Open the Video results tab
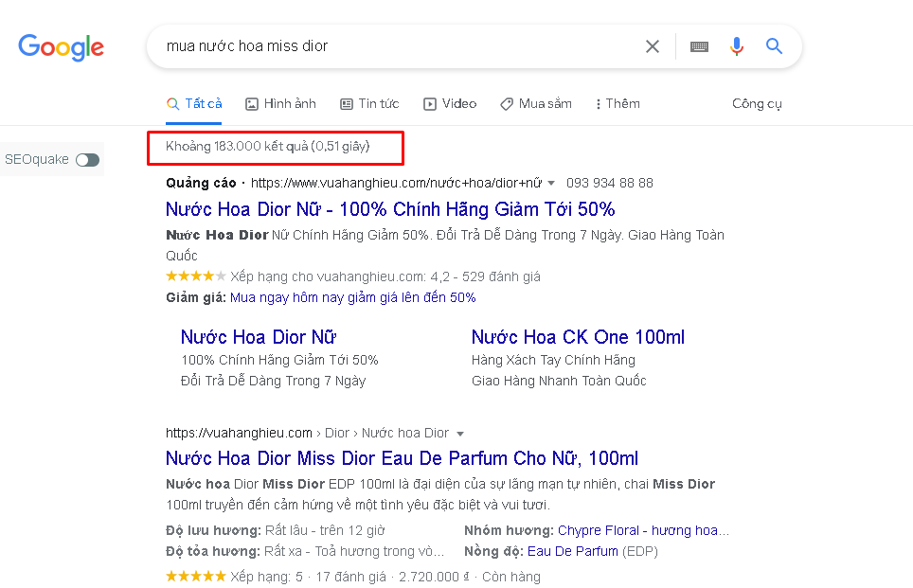 (450, 104)
